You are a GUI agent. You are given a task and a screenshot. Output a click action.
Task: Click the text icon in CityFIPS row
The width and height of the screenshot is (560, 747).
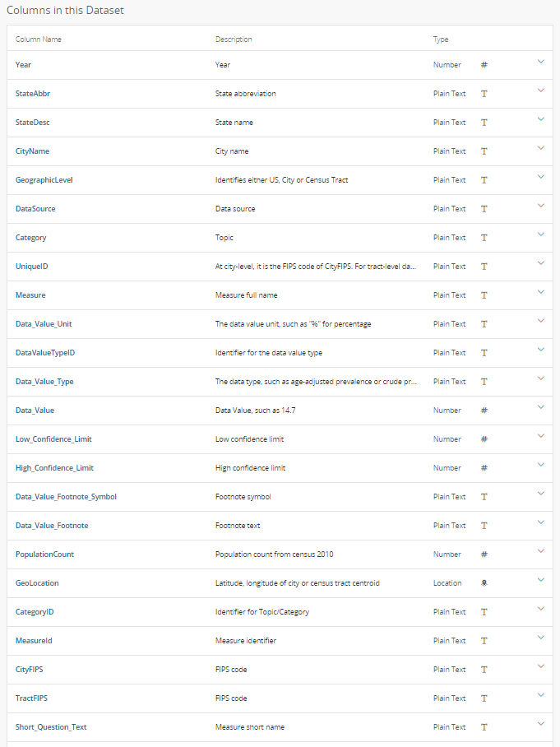pos(484,670)
